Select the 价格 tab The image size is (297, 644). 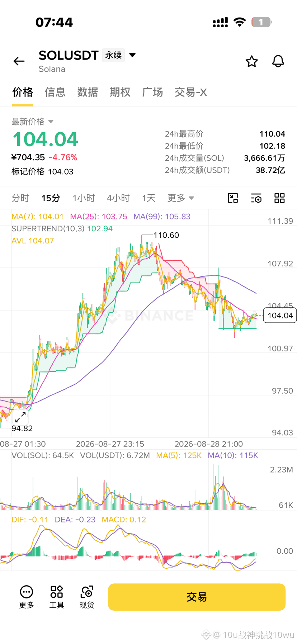[23, 92]
